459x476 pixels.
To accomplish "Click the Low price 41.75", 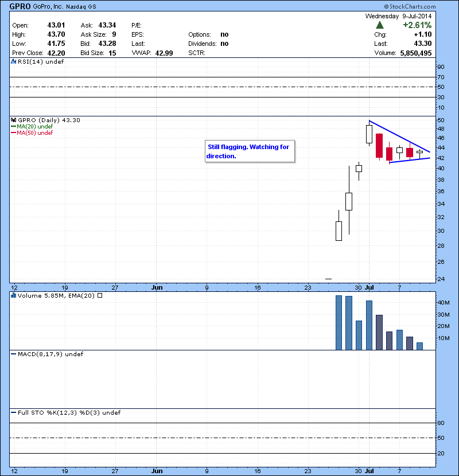I will pyautogui.click(x=56, y=44).
